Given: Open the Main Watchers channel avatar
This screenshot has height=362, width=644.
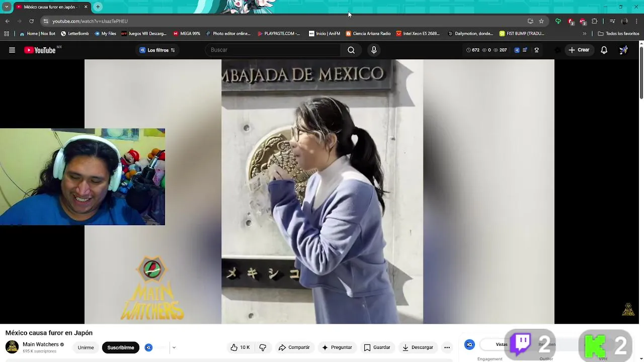Looking at the screenshot, I should (x=12, y=347).
